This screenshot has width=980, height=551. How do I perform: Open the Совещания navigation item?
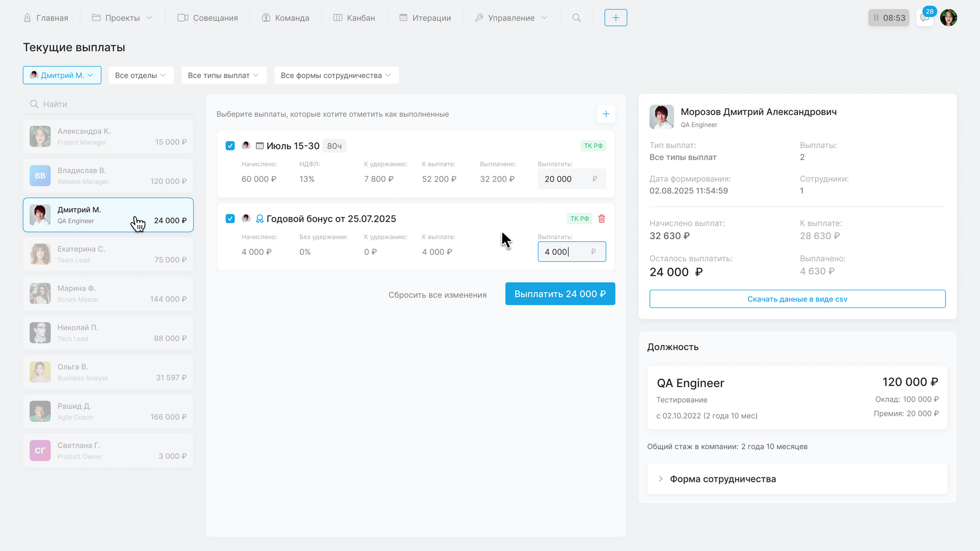[x=208, y=17]
